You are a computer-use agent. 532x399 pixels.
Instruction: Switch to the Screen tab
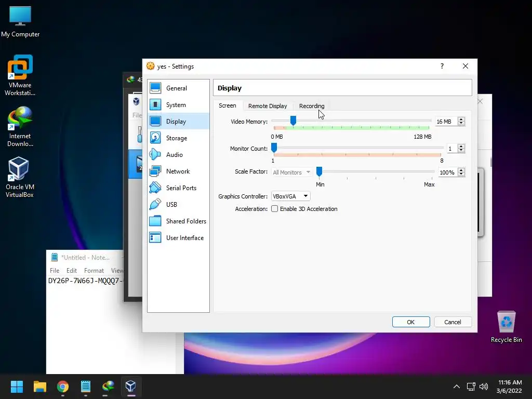pos(228,105)
